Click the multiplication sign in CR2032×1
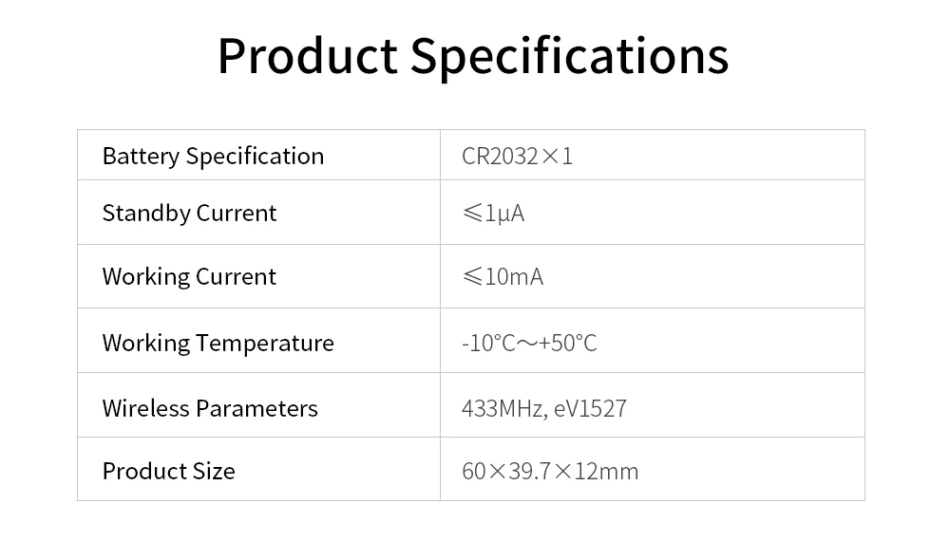950x560 pixels. point(550,157)
